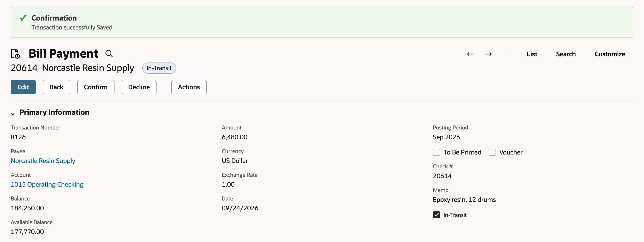The height and width of the screenshot is (242, 644).
Task: Click the Primary Information heading text
Action: (54, 113)
